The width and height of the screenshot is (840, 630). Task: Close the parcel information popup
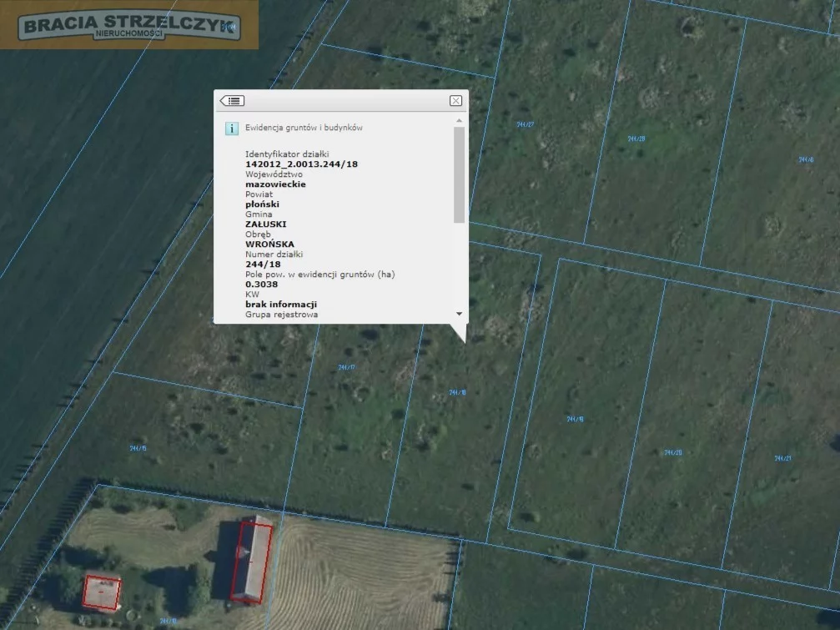[x=455, y=101]
